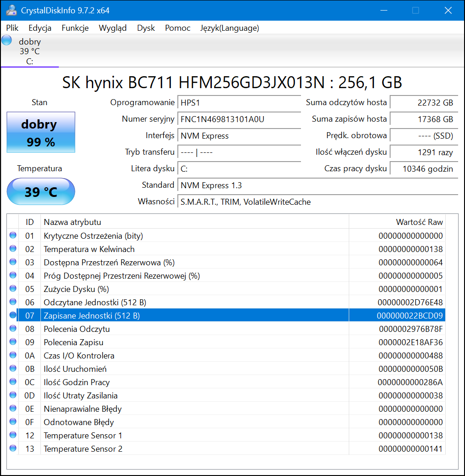
Task: Click status orb beside Ilość Godzin Pracy
Action: (13, 382)
